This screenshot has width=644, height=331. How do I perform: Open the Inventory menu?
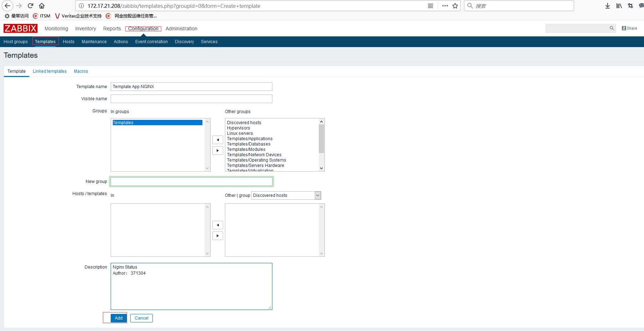pos(85,29)
